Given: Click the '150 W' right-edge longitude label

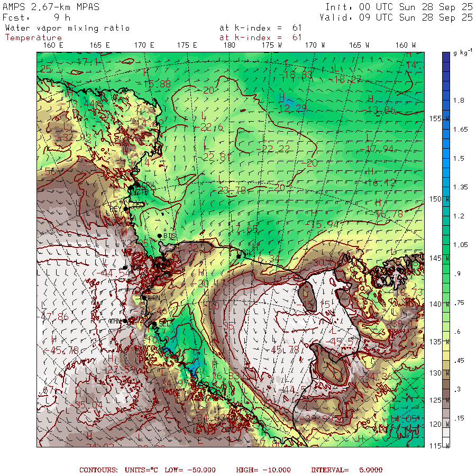Looking at the screenshot, I should pyautogui.click(x=440, y=199).
